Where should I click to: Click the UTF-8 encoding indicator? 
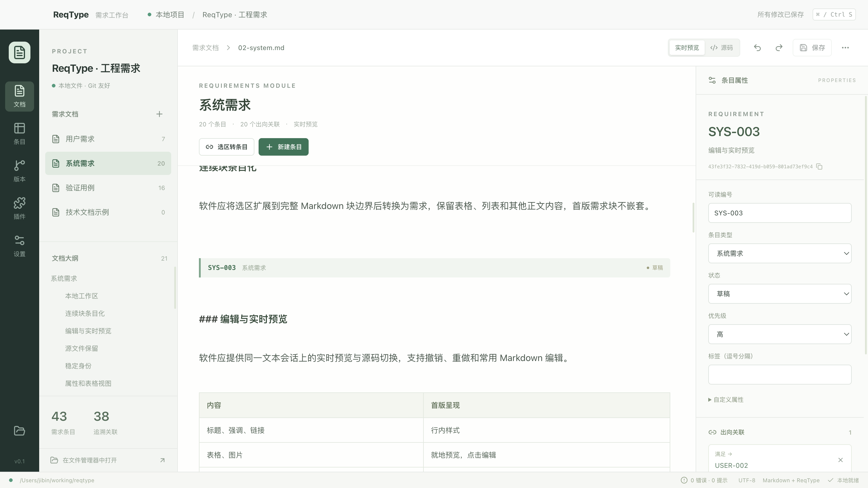(747, 480)
